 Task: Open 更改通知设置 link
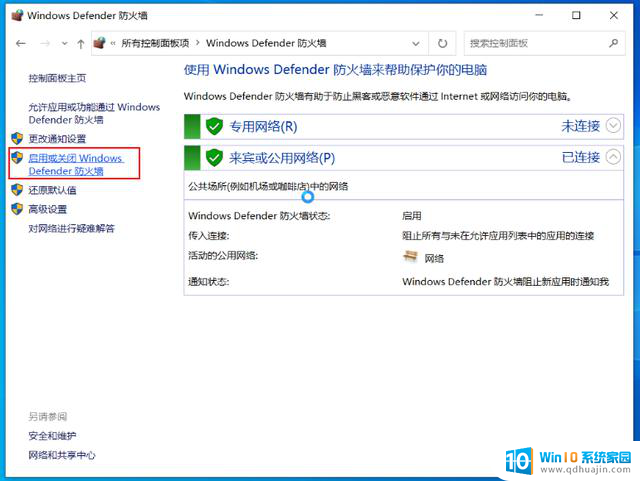tap(57, 139)
